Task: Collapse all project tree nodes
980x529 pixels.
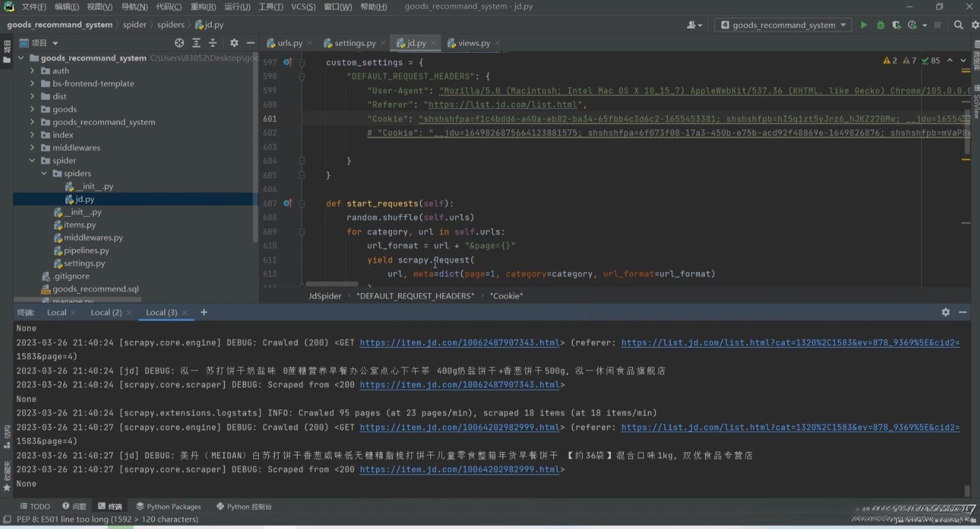Action: click(x=212, y=43)
